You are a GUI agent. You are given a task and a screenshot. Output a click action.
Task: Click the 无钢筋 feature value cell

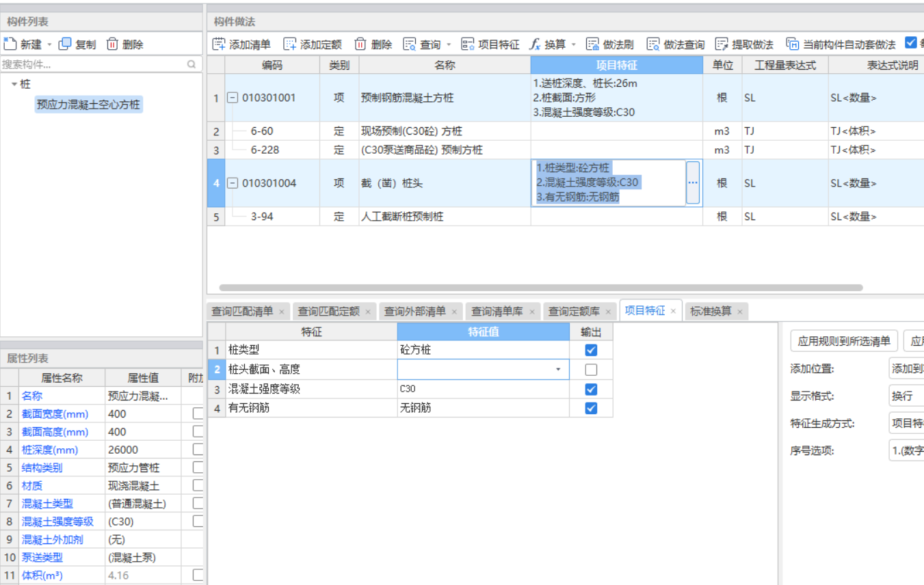click(484, 408)
